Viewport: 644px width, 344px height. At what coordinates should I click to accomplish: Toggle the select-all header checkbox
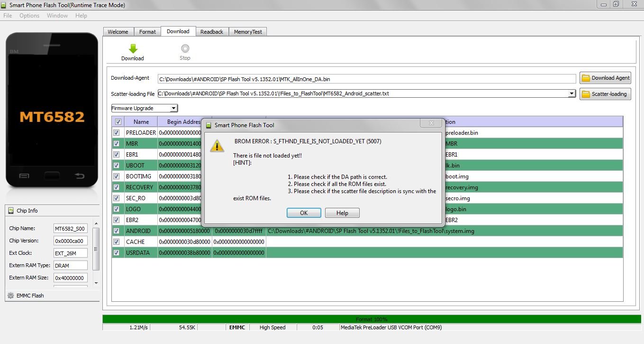(118, 122)
